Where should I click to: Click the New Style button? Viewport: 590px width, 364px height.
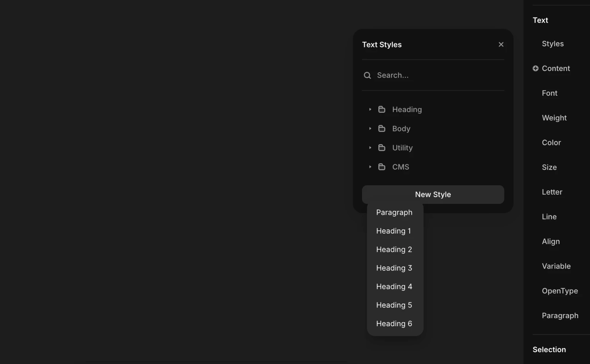433,194
